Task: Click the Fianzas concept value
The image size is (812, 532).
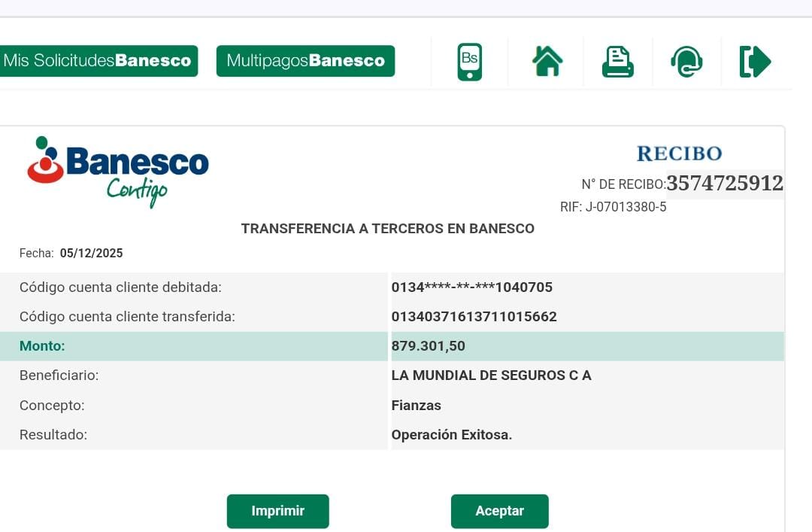Action: tap(416, 406)
